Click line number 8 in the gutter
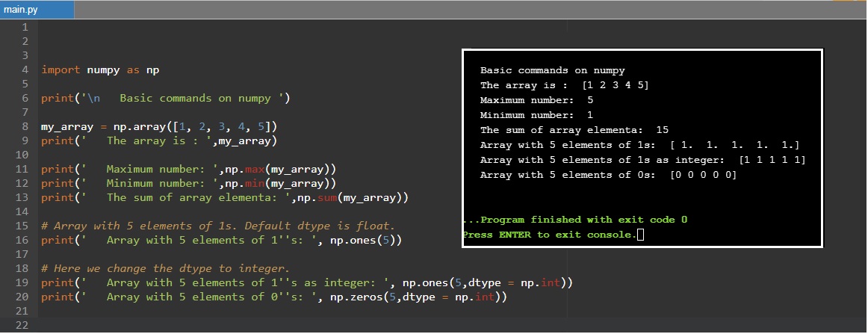Viewport: 868px width, 334px height. pyautogui.click(x=25, y=126)
